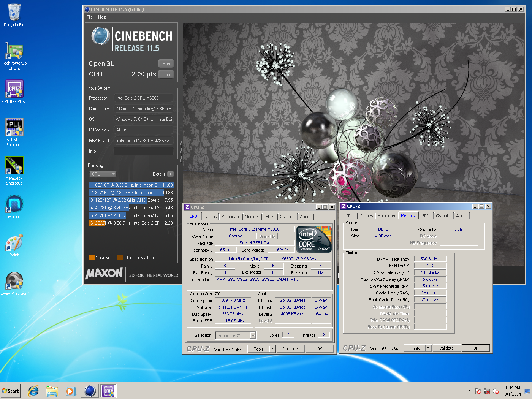The image size is (532, 399).
Task: Open the Ranking CPU dropdown
Action: [x=103, y=174]
